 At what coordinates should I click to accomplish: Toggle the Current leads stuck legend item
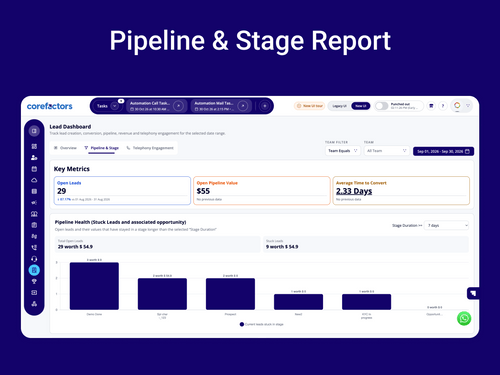(x=261, y=324)
